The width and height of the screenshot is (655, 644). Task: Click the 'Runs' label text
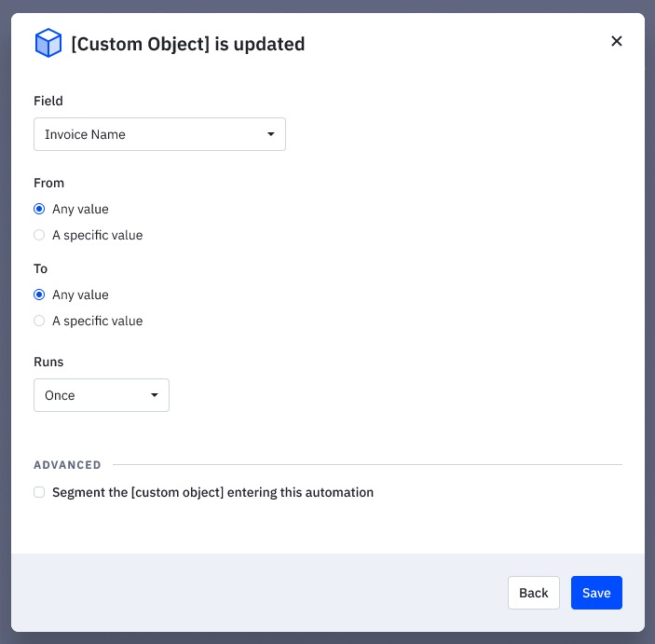click(x=48, y=362)
